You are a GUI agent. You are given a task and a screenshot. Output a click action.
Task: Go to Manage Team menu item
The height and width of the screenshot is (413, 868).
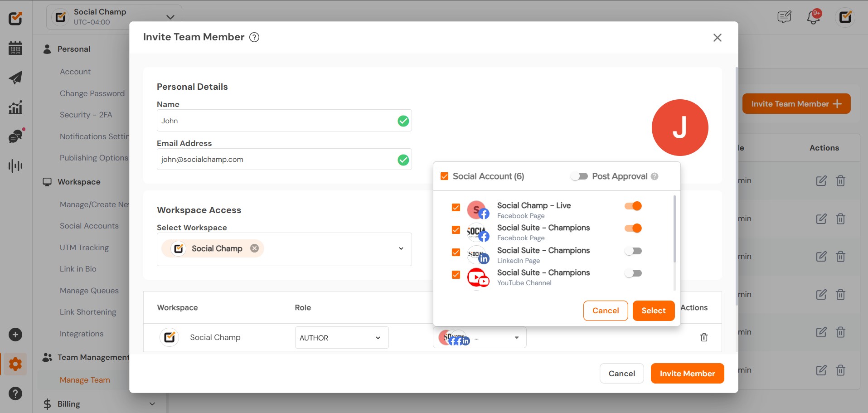point(85,380)
